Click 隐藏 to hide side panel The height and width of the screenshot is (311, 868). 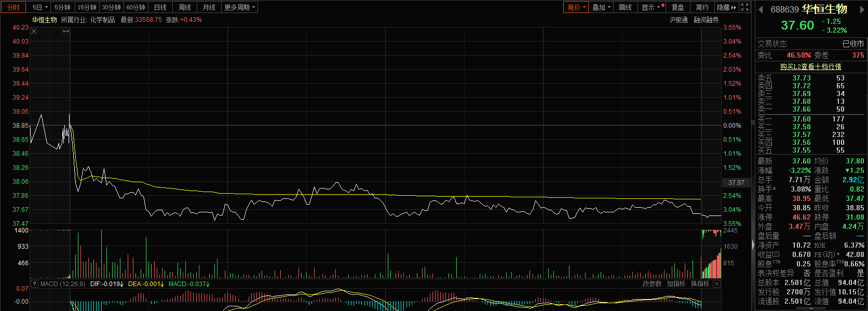tap(727, 7)
